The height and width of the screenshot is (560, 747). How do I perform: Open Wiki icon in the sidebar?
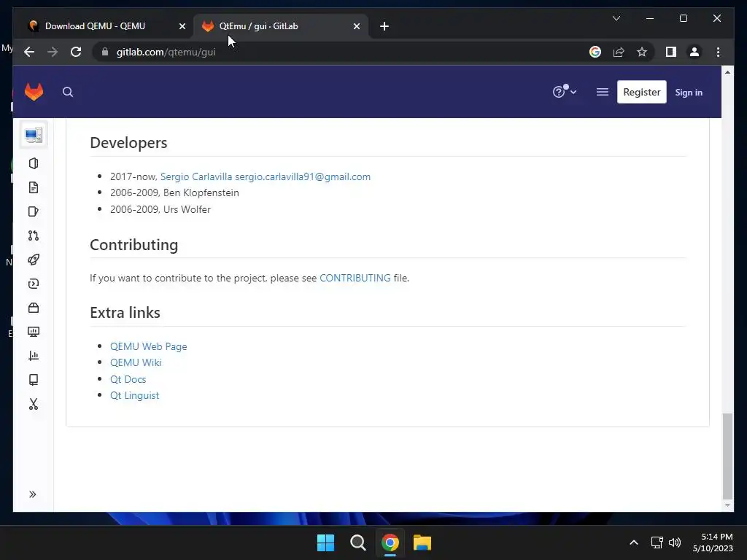(34, 379)
